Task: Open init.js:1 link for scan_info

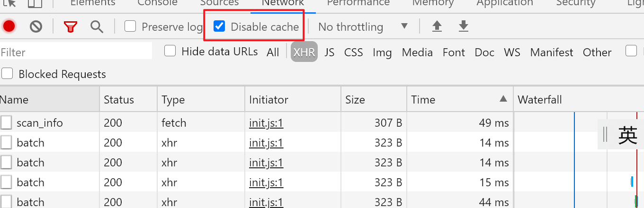Action: tap(266, 123)
